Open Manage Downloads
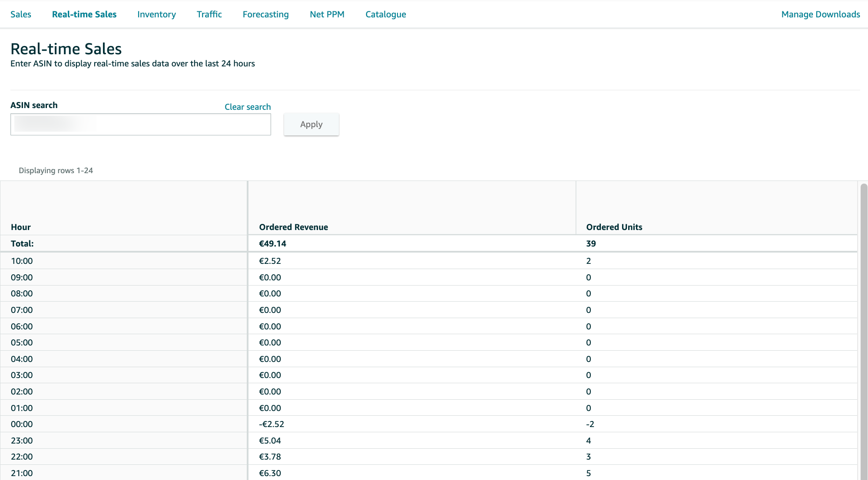Image resolution: width=868 pixels, height=480 pixels. point(820,14)
